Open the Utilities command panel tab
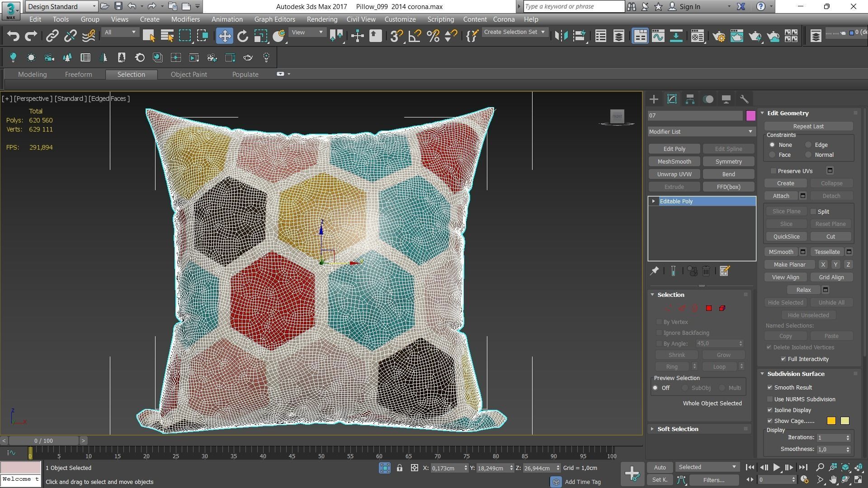This screenshot has height=488, width=868. (744, 99)
